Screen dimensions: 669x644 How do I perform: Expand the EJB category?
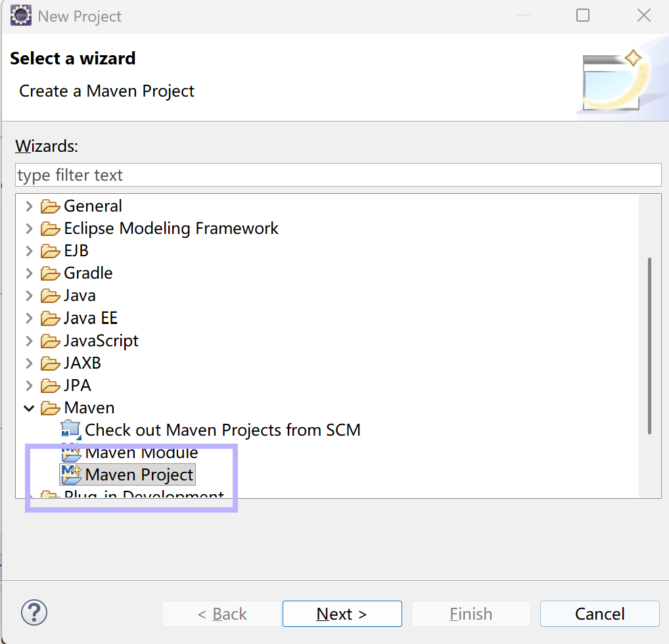(x=29, y=251)
